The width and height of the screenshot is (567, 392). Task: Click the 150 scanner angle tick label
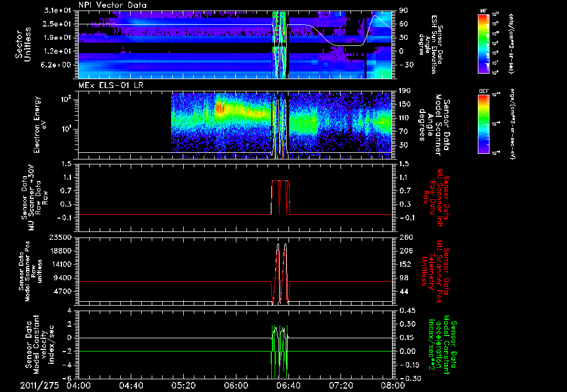click(x=405, y=105)
